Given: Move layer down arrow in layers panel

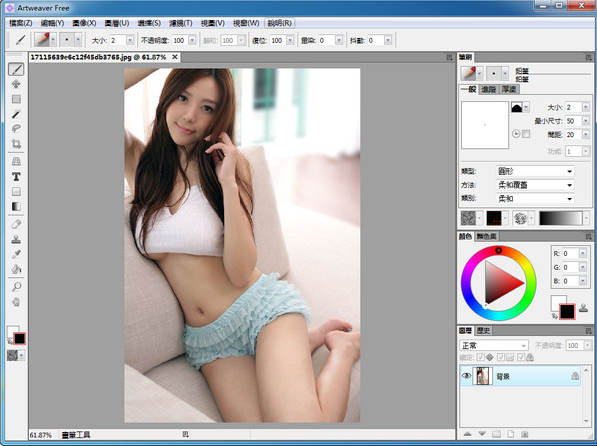Looking at the screenshot, I should coord(482,434).
